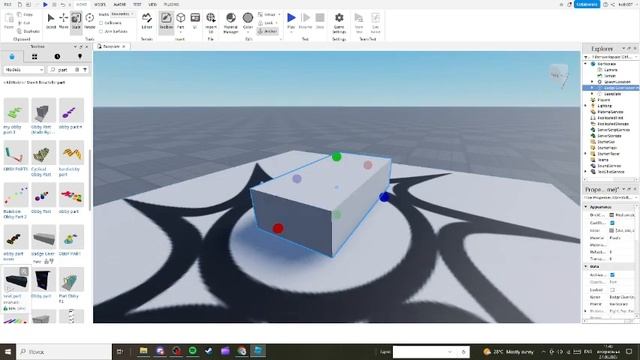Click the red scale handle on part
Image resolution: width=640 pixels, height=360 pixels.
(x=278, y=228)
